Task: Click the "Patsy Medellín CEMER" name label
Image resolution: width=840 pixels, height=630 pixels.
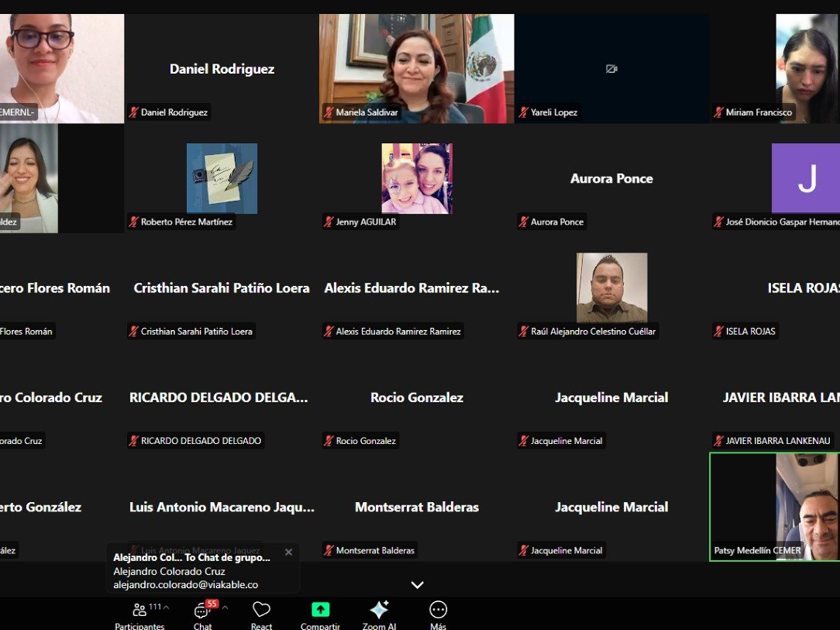Action: point(757,551)
